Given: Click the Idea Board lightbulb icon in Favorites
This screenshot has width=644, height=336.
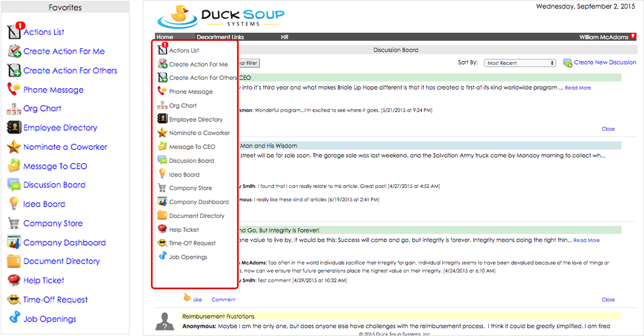Looking at the screenshot, I should point(14,204).
